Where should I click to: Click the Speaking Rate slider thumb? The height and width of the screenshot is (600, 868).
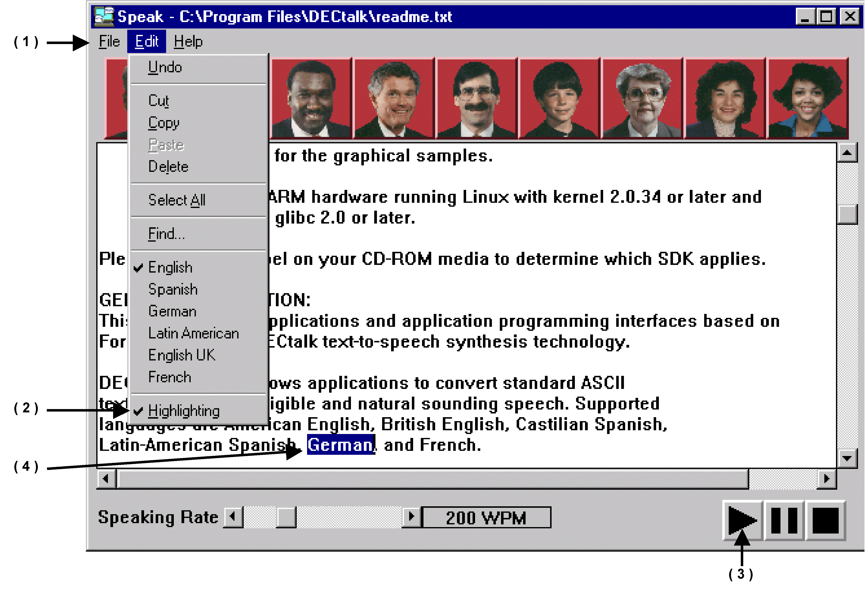pyautogui.click(x=286, y=517)
